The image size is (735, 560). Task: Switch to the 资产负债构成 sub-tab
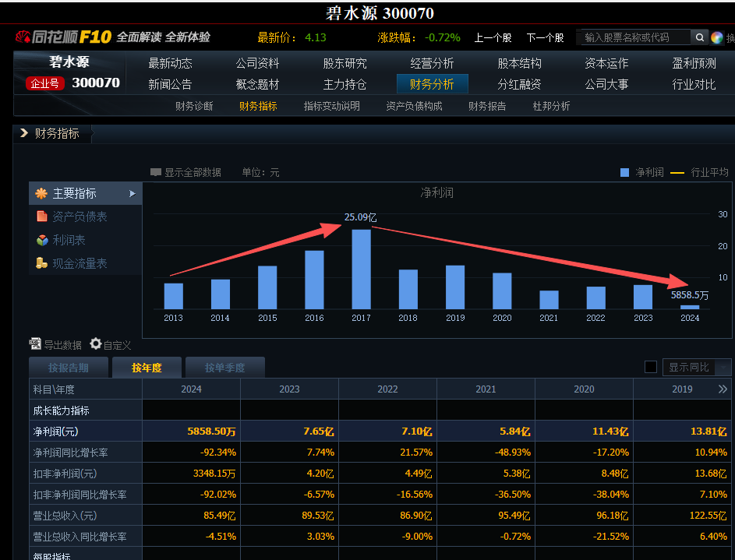[x=414, y=106]
